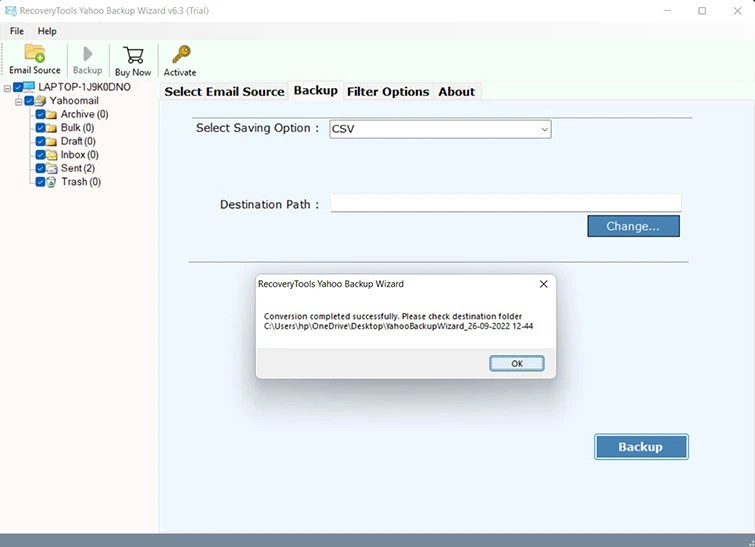The image size is (755, 547).
Task: Click the Sent folder icon
Action: 52,169
